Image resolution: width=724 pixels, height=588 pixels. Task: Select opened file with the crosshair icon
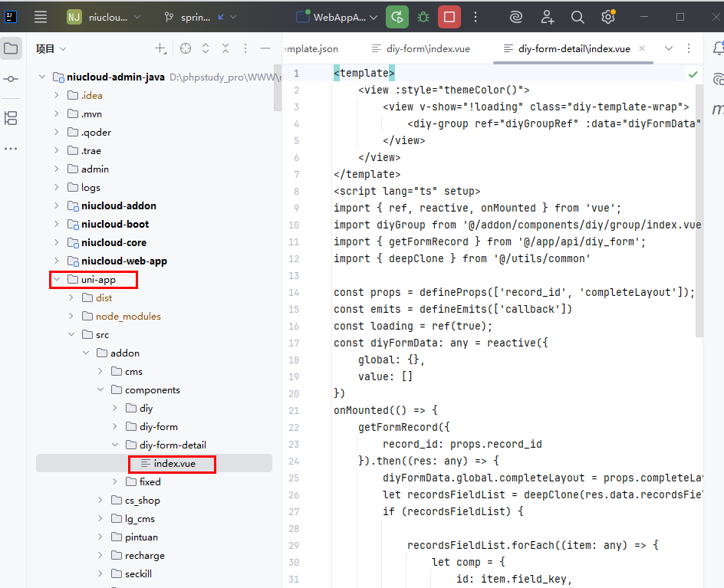(186, 48)
